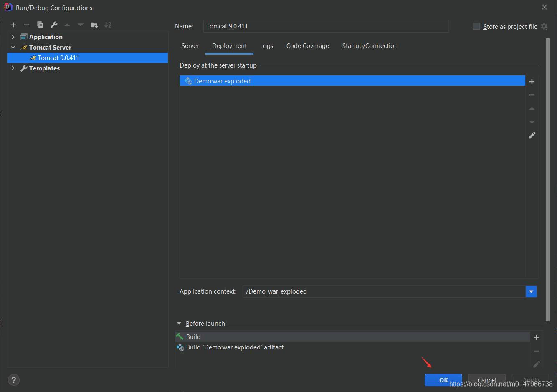This screenshot has height=392, width=557.
Task: Click the Cancel button
Action: [487, 380]
